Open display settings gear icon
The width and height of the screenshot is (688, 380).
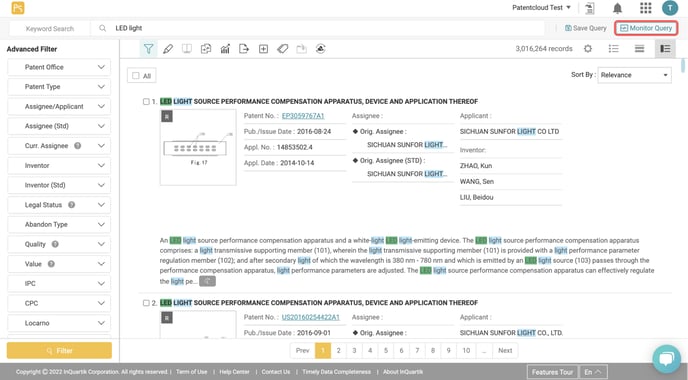pos(588,49)
